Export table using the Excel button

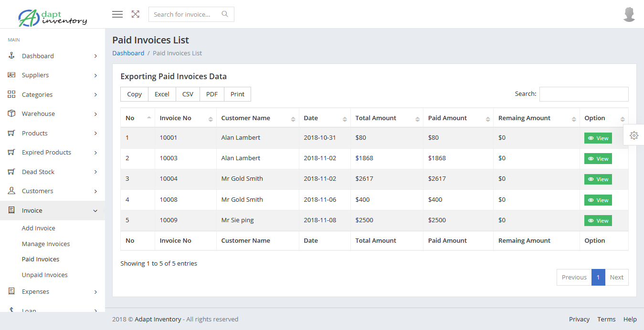coord(162,94)
